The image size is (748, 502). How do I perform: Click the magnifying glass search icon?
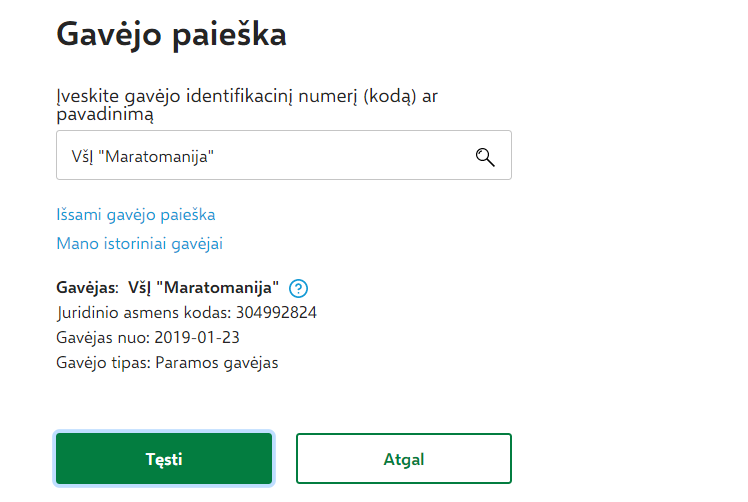click(485, 157)
